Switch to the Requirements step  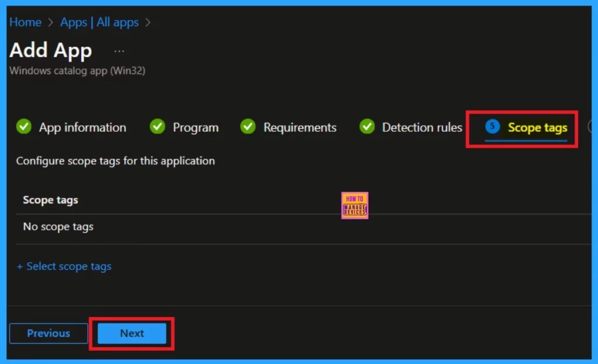click(300, 127)
